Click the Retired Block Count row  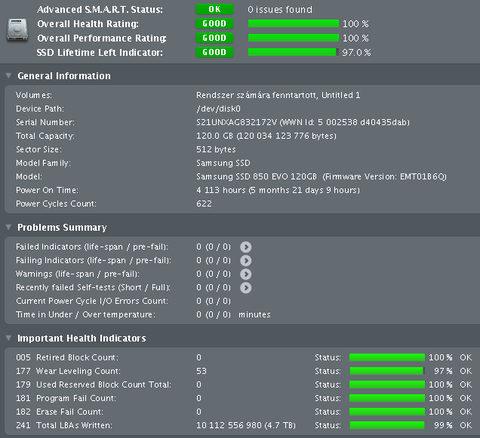click(x=243, y=358)
